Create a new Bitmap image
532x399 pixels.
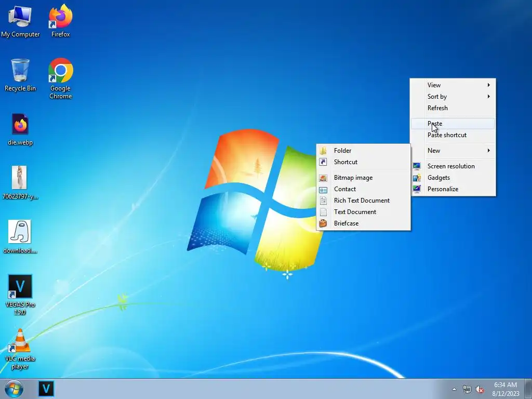tap(363, 178)
